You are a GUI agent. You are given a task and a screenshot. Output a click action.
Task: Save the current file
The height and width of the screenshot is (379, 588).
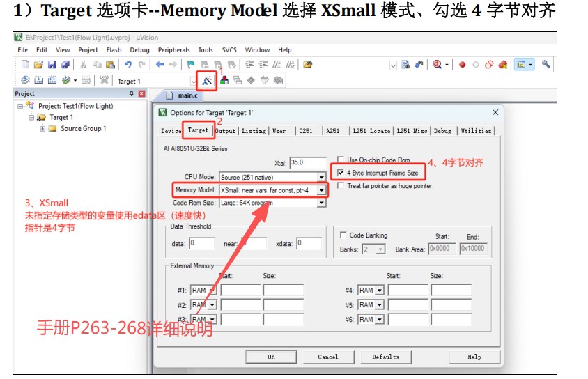pos(52,65)
